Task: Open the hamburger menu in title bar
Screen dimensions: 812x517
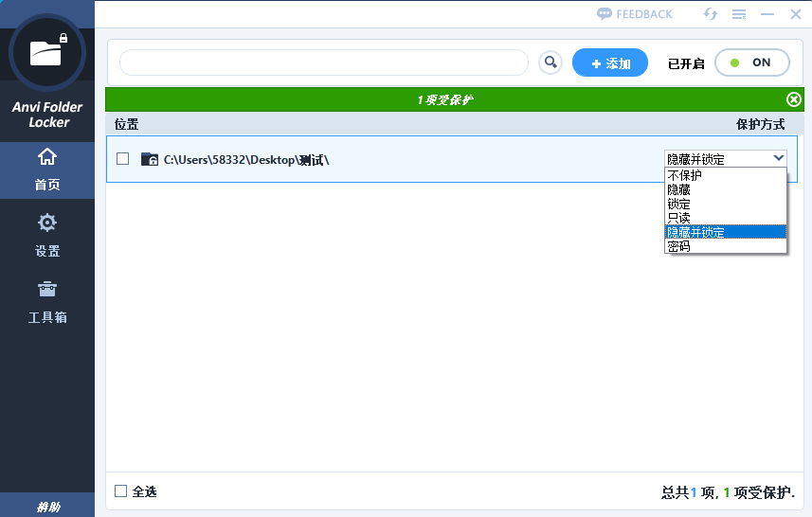Action: coord(739,14)
